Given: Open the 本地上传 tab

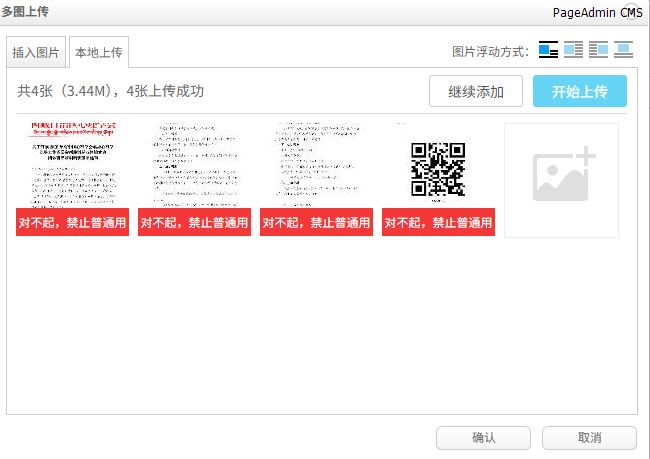Looking at the screenshot, I should (x=100, y=52).
